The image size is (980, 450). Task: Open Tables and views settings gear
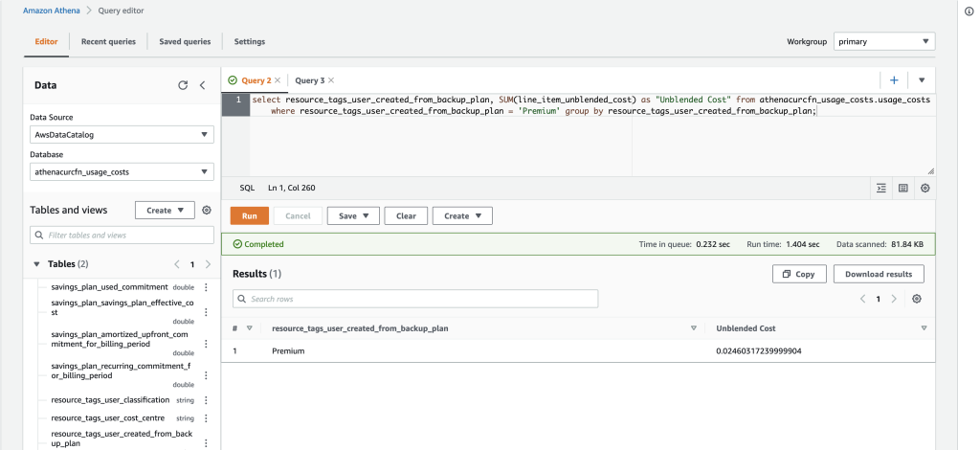207,211
